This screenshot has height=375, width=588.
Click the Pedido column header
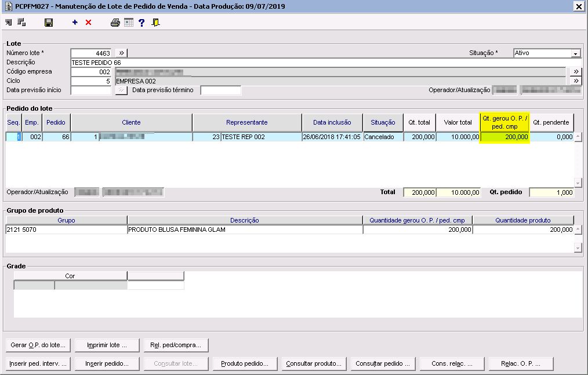click(56, 122)
